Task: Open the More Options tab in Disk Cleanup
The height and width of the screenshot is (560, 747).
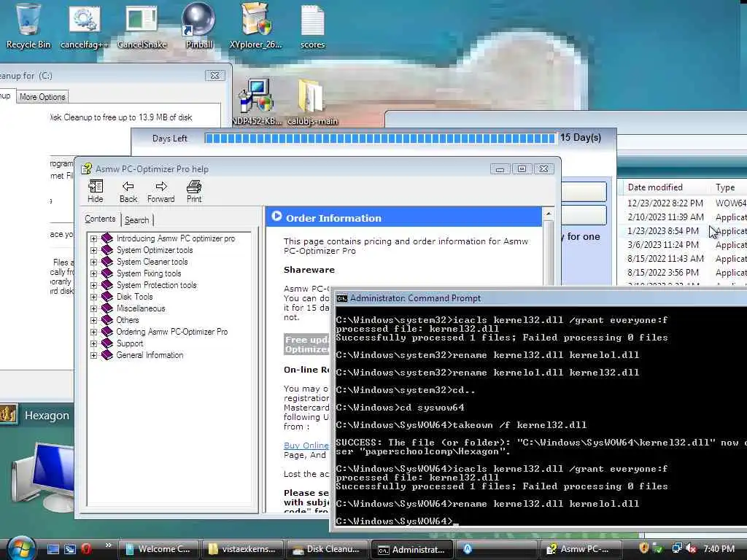Action: [x=42, y=97]
